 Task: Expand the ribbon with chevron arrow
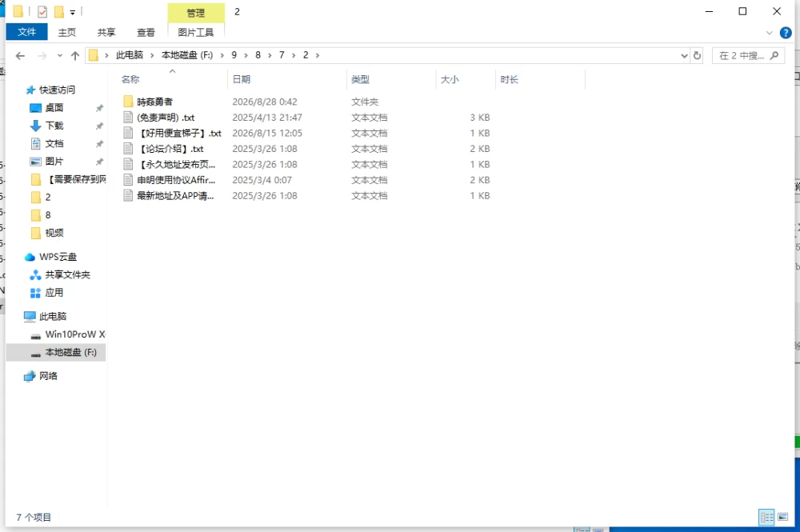click(x=770, y=33)
